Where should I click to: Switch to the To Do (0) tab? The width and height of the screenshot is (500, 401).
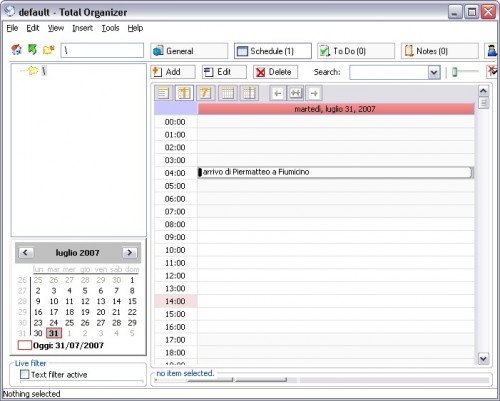356,51
